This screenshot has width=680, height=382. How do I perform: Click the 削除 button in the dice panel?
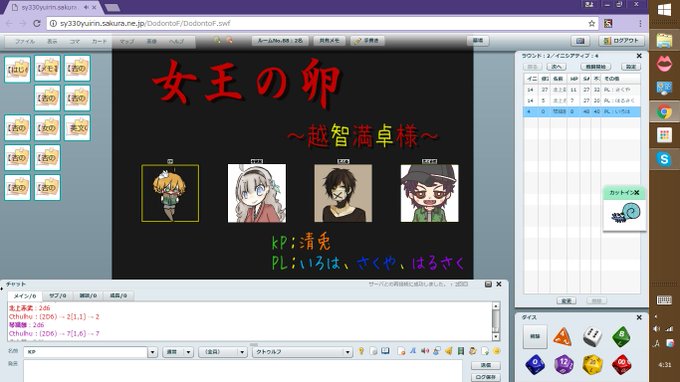[x=535, y=336]
